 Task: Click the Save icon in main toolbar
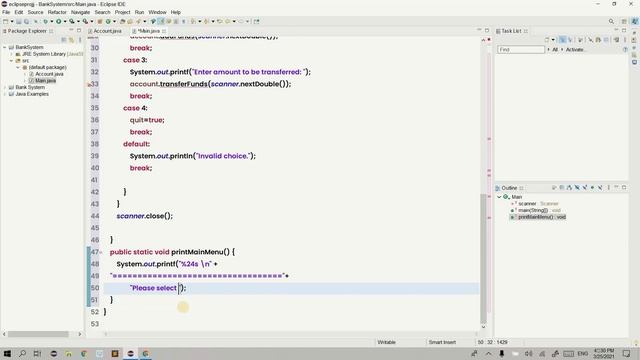click(19, 21)
